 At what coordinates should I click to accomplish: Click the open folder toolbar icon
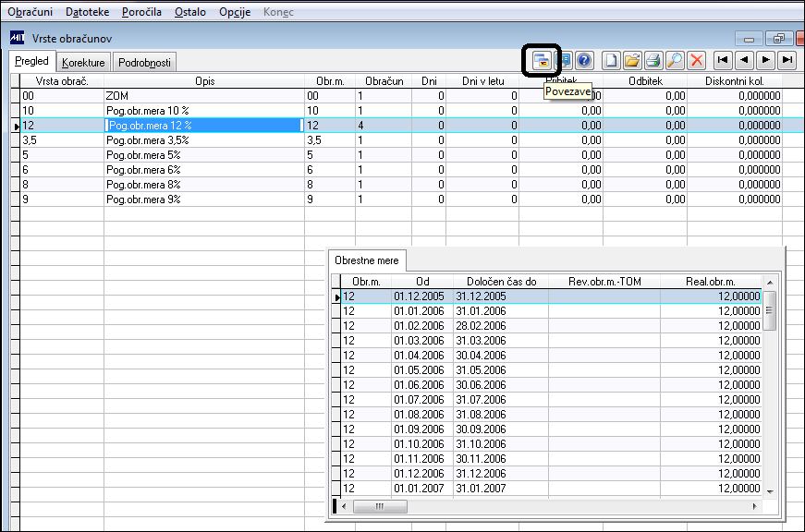pos(632,61)
